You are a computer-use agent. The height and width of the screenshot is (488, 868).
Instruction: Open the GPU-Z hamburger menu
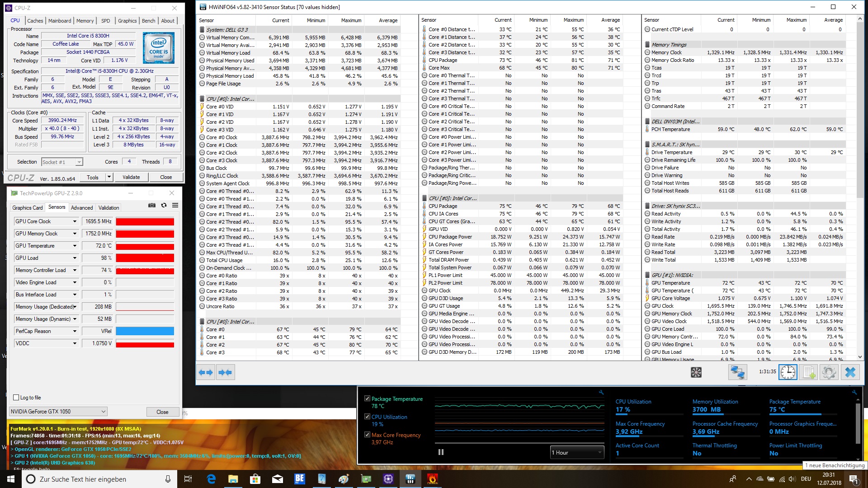(x=175, y=206)
